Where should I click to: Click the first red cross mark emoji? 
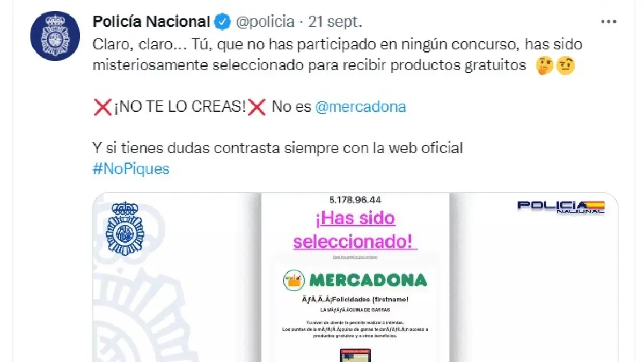[x=103, y=107]
